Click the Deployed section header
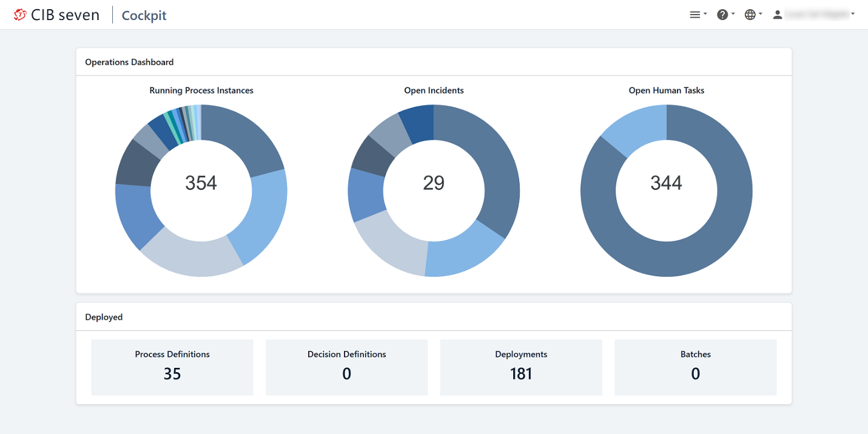868x434 pixels. 104,317
